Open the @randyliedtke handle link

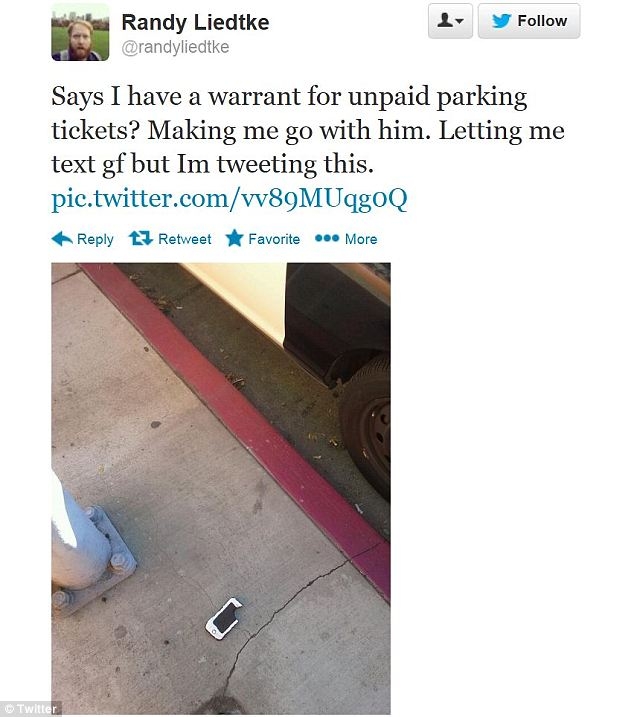pos(175,47)
